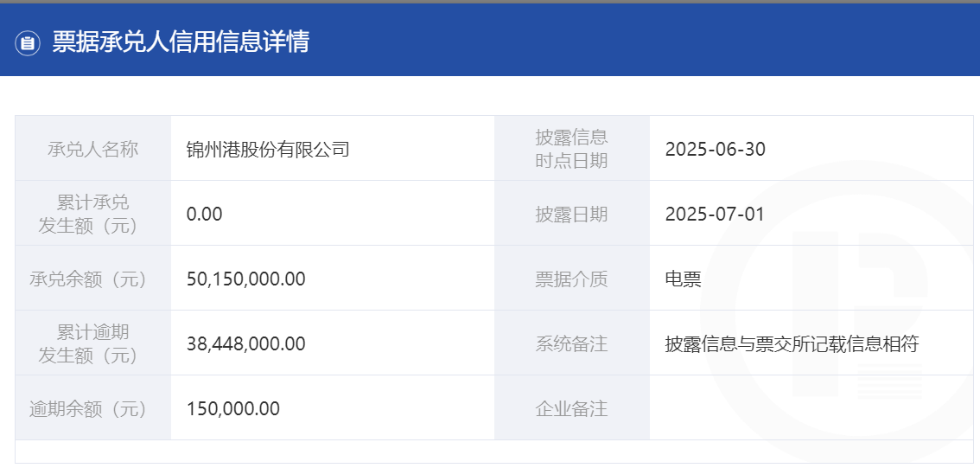
Task: Click the document icon in the header
Action: click(x=28, y=43)
